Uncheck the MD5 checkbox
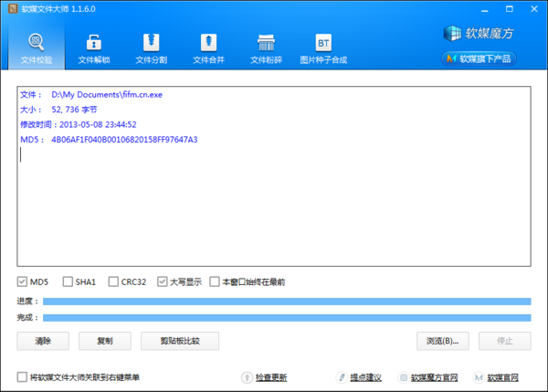The image size is (548, 392). [22, 281]
